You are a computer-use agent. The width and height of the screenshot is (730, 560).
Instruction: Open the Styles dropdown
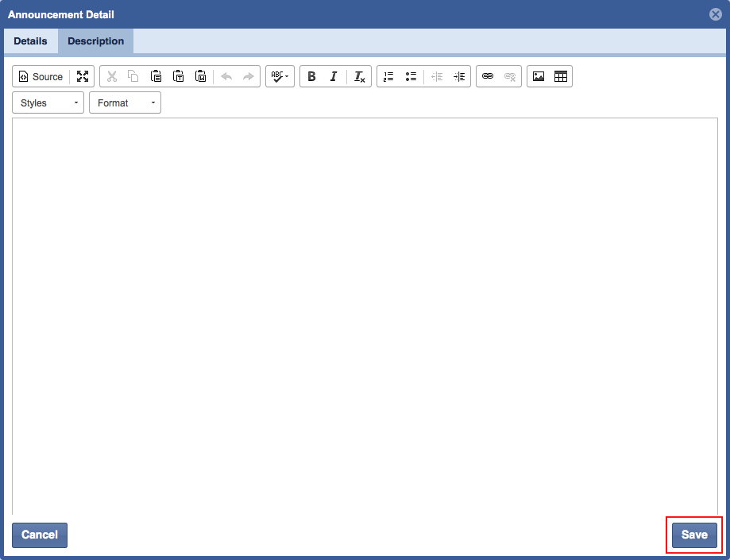[48, 103]
